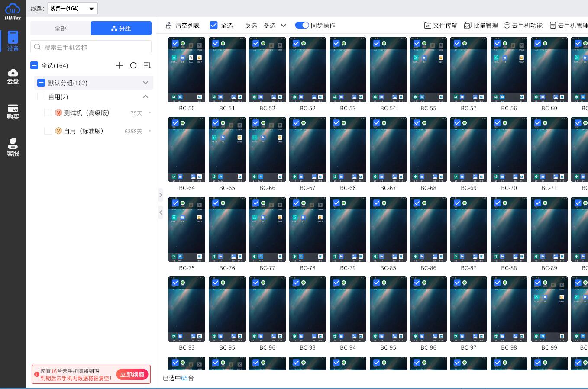This screenshot has width=588, height=389.
Task: Invert selection with 反选
Action: point(251,26)
